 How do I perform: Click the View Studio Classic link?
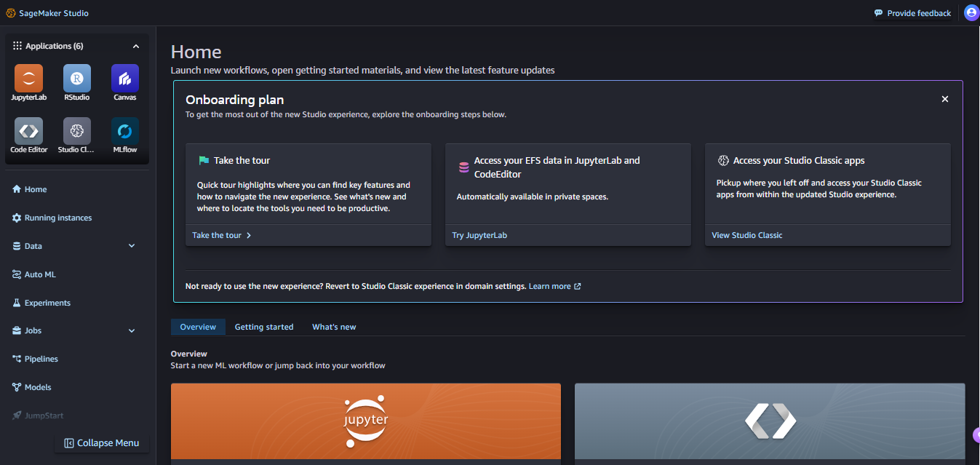pyautogui.click(x=747, y=236)
